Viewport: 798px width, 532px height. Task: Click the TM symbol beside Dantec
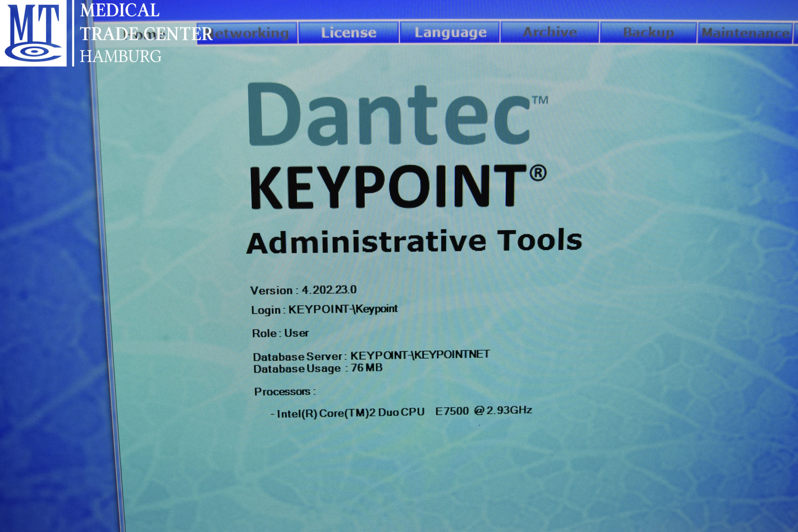tap(540, 100)
